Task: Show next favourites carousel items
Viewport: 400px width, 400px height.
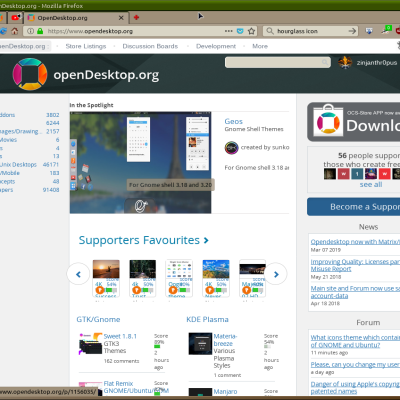Action: (x=276, y=274)
